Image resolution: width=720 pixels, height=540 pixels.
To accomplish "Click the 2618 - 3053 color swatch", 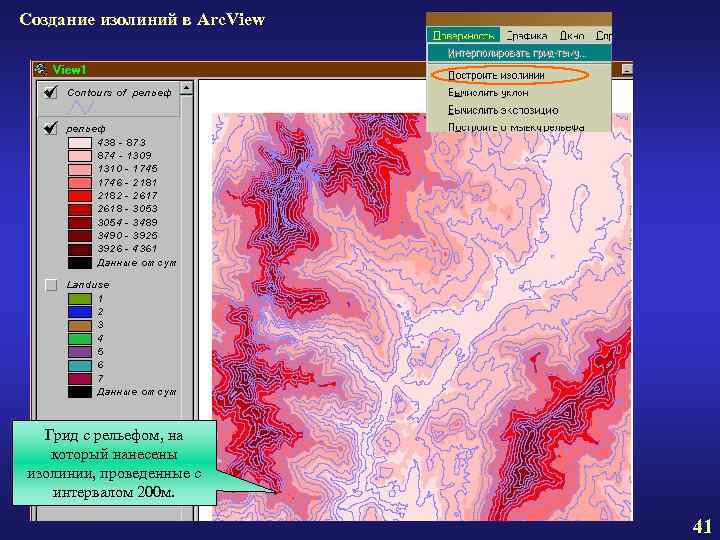I will point(80,209).
